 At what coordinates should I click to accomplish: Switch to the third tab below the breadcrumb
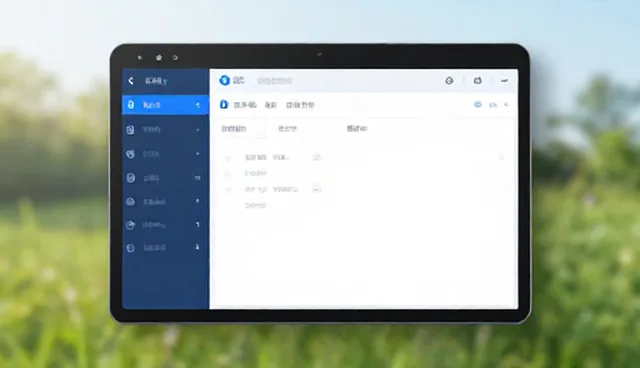[x=357, y=129]
